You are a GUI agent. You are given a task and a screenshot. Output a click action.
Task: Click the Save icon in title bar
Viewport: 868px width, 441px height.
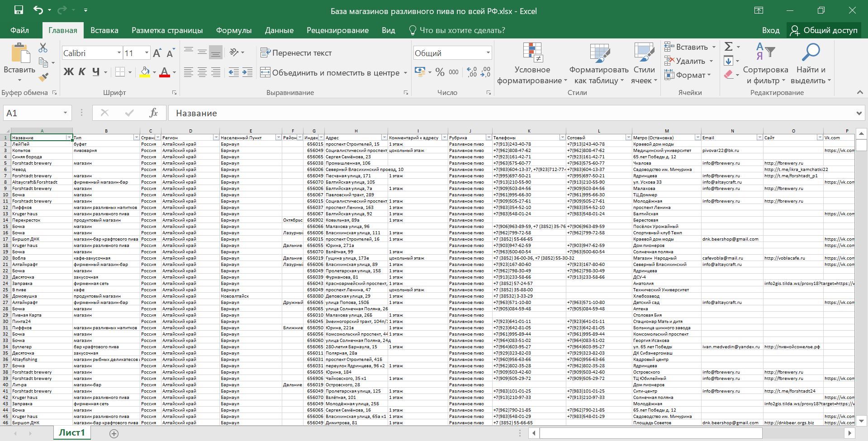19,10
